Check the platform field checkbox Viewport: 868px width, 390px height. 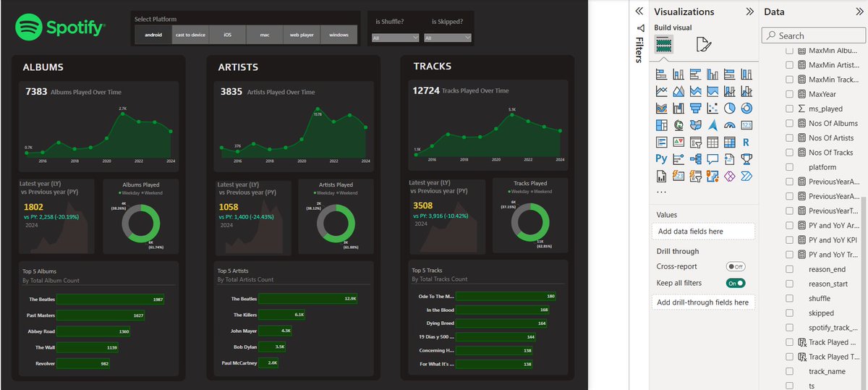point(789,167)
